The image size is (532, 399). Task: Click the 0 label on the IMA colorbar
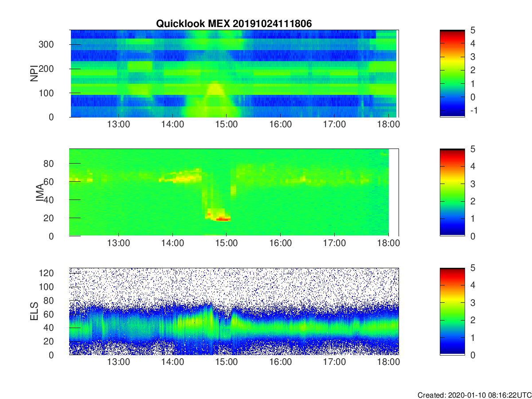[472, 236]
